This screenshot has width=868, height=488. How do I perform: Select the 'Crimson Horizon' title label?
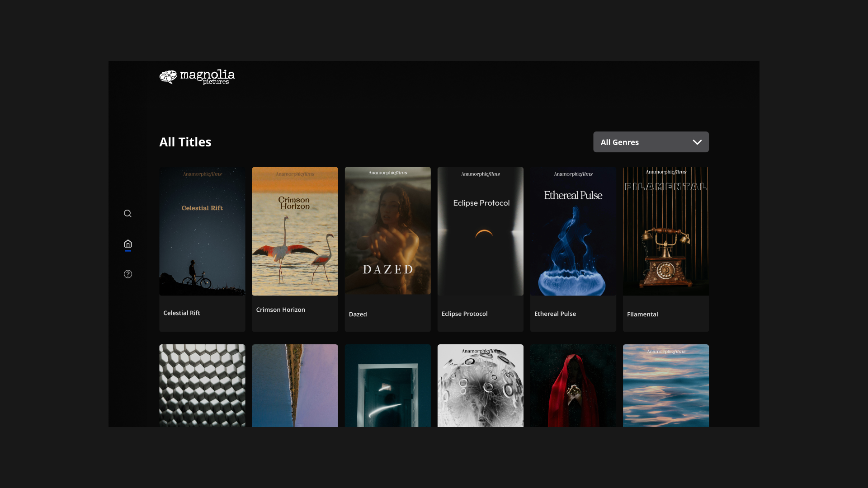click(x=280, y=310)
